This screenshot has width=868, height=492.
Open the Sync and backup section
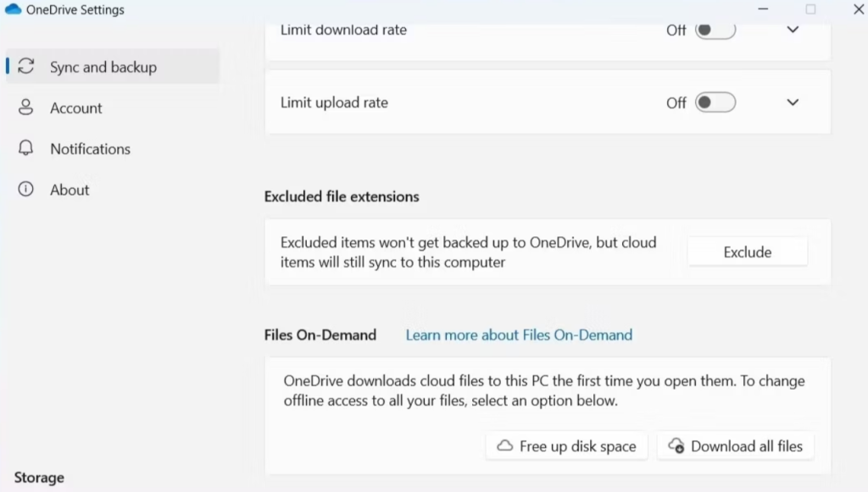pyautogui.click(x=113, y=66)
